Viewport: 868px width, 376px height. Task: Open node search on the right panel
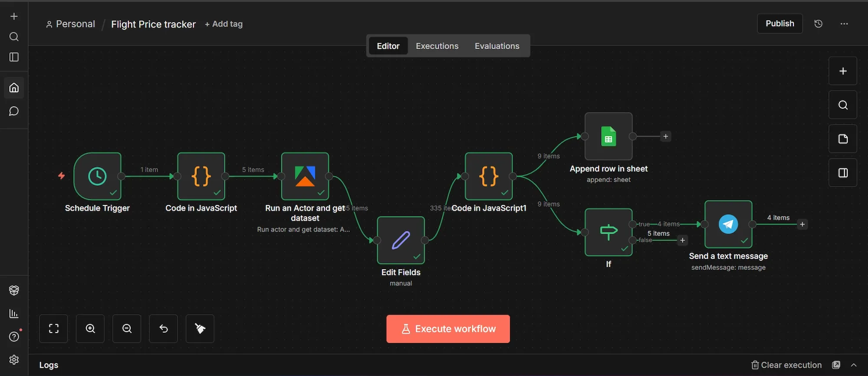(x=843, y=105)
